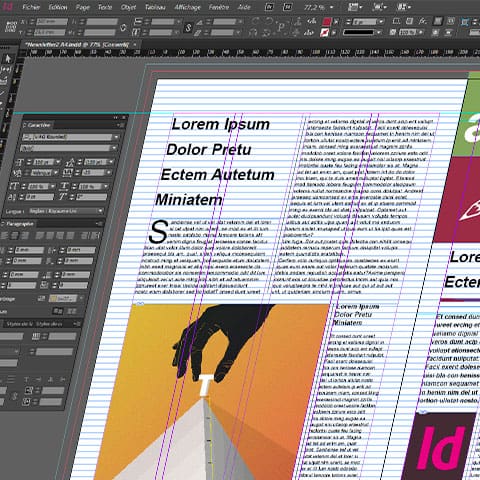Click the red fill color swatch
This screenshot has width=480, height=480.
(327, 22)
